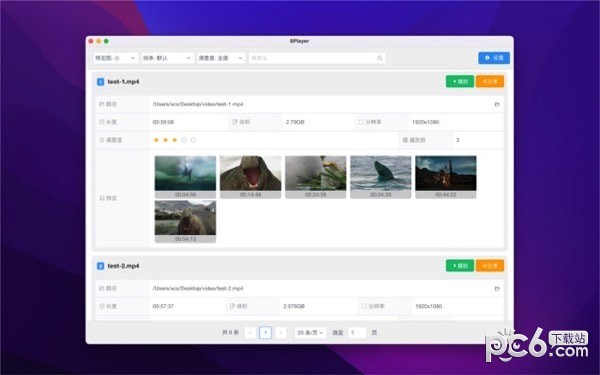The width and height of the screenshot is (600, 375).
Task: Click the 1920x1080 value of test-1.mp4
Action: tap(426, 122)
